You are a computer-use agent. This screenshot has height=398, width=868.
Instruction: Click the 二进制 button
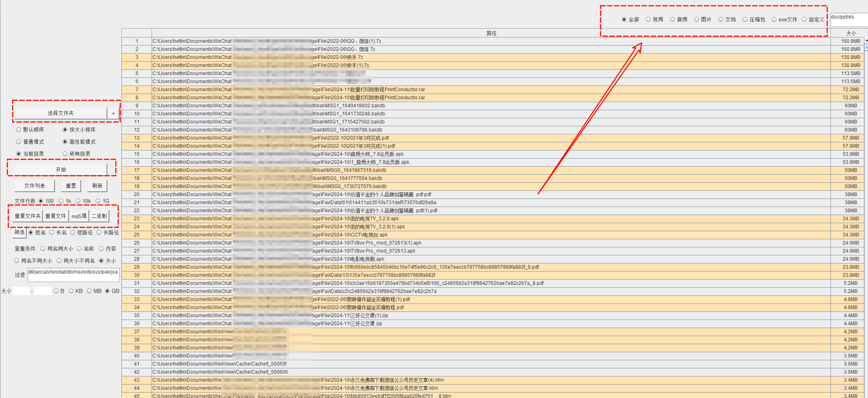pos(99,216)
